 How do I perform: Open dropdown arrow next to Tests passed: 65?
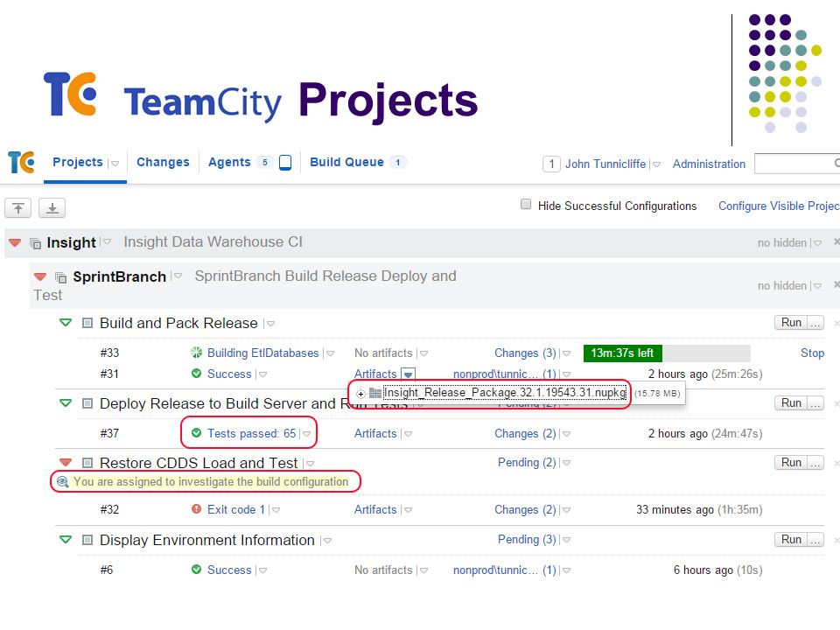click(306, 434)
